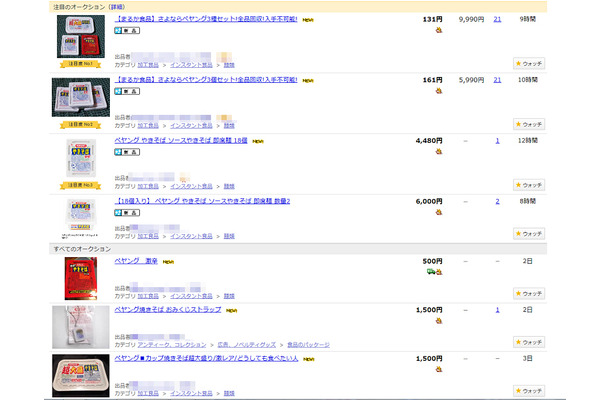Click 広告、ノベルティグッズ category link
Viewport: 610px width, 400px height.
tap(247, 345)
